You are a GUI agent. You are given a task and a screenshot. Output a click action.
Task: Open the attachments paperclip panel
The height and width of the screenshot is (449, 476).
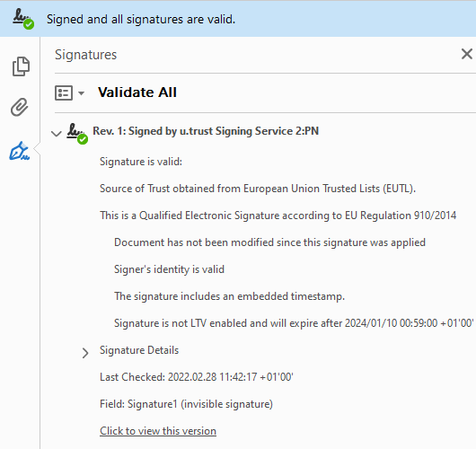pos(20,107)
